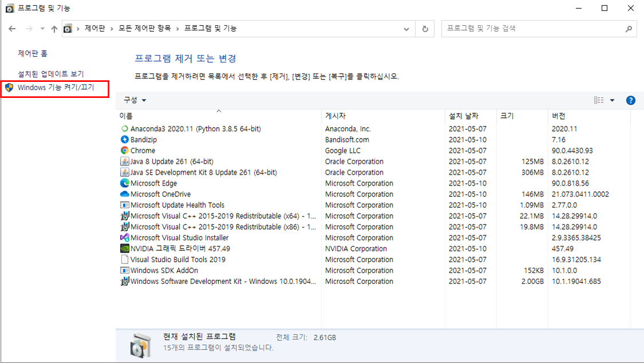Go up one folder level

point(54,28)
